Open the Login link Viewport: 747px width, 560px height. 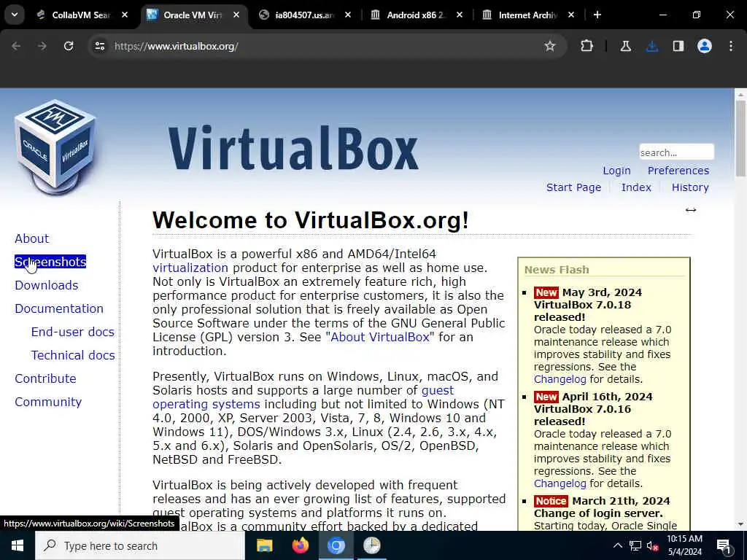click(616, 171)
